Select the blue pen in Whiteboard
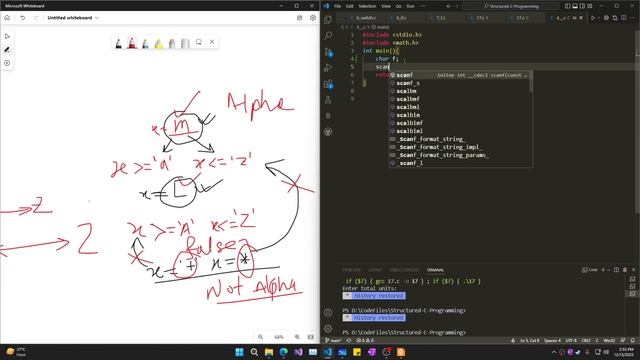The width and height of the screenshot is (640, 360). point(145,43)
